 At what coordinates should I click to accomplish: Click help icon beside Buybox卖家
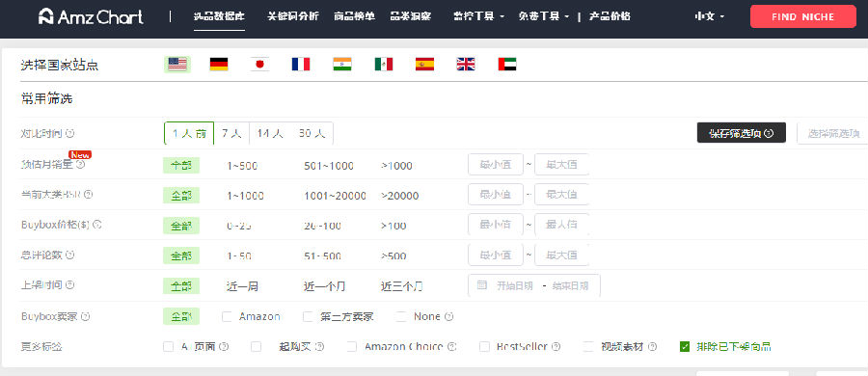(86, 317)
